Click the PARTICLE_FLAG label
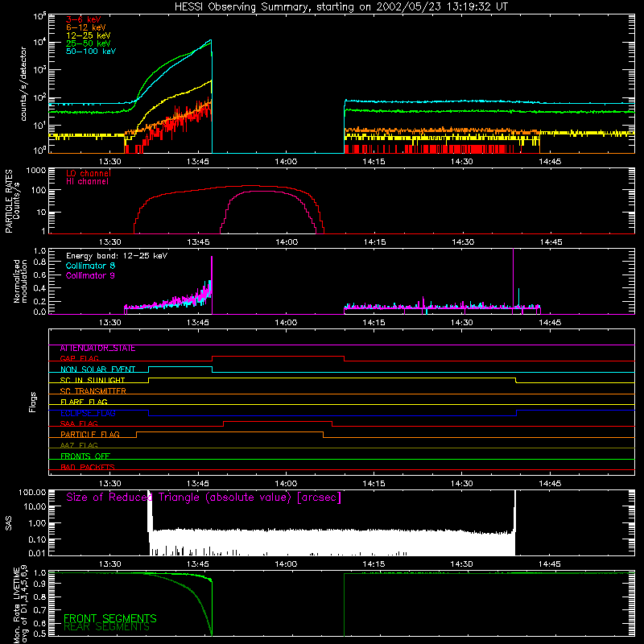This screenshot has height=644, width=644. click(x=90, y=435)
